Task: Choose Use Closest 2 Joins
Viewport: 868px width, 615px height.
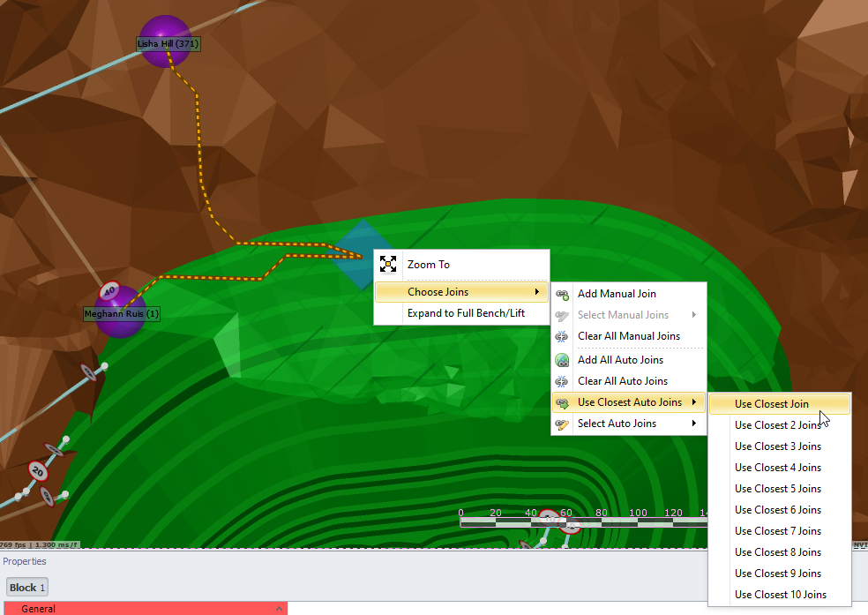Action: point(780,425)
